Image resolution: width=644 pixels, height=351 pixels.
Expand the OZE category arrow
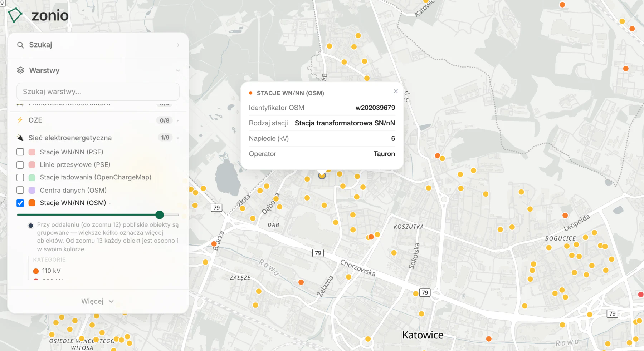(178, 120)
